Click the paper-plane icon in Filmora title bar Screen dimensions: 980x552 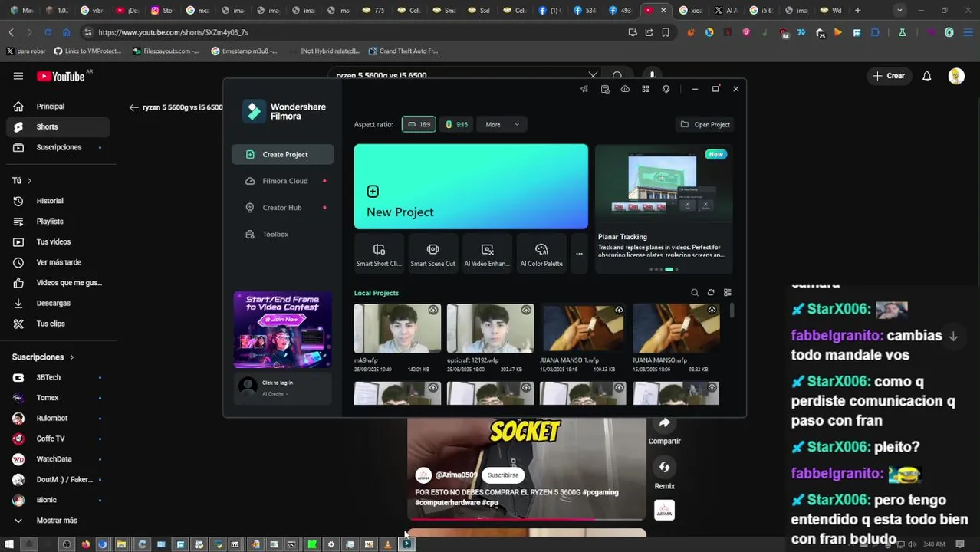coord(584,89)
